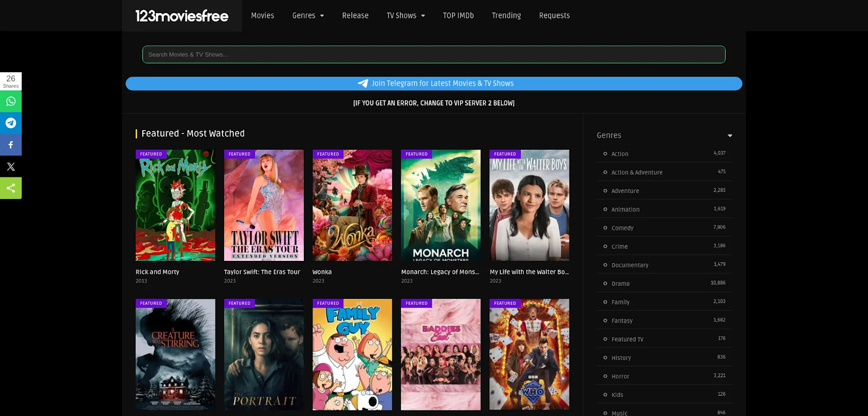Click the 26 Shares counter
Image resolution: width=868 pixels, height=416 pixels.
click(x=11, y=81)
